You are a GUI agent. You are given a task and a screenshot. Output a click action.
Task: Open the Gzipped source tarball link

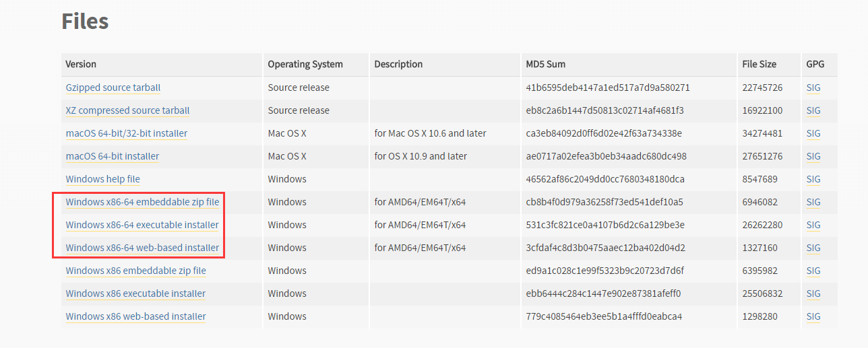coord(113,88)
